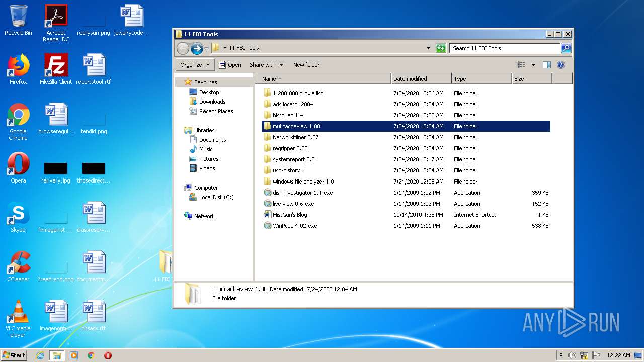Viewport: 644px width, 362px height.
Task: Open the Share with dropdown
Action: click(x=267, y=65)
